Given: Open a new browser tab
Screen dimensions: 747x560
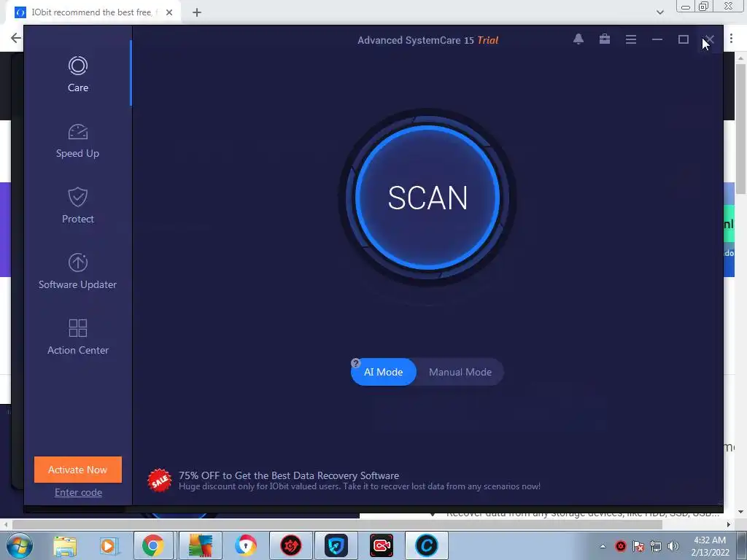Looking at the screenshot, I should coord(197,12).
